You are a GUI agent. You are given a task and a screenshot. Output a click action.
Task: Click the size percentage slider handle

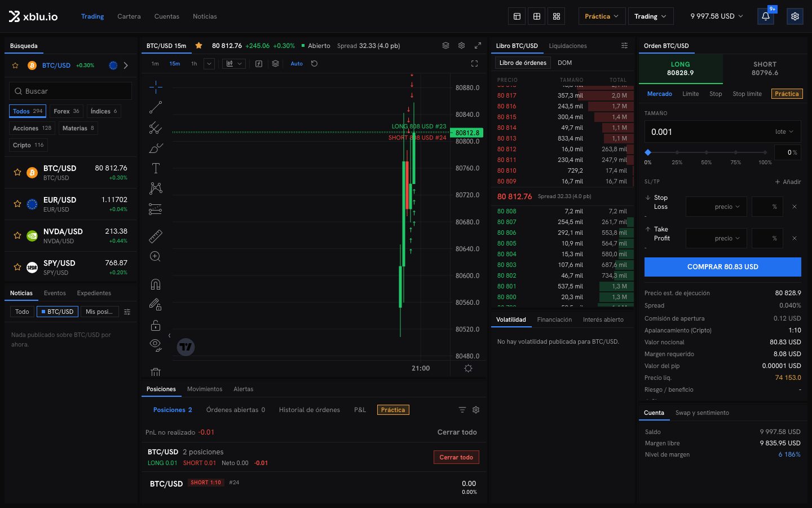[648, 152]
